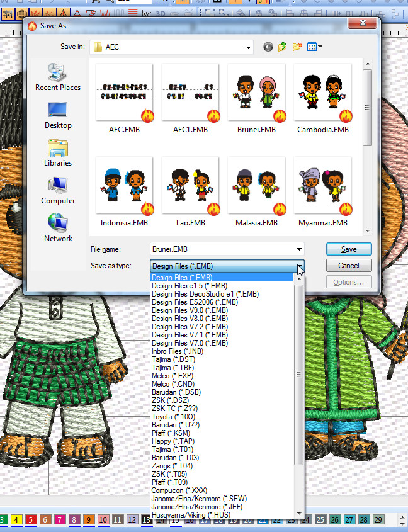
Task: Choose Tajima (*.TBF) format
Action: [x=222, y=368]
